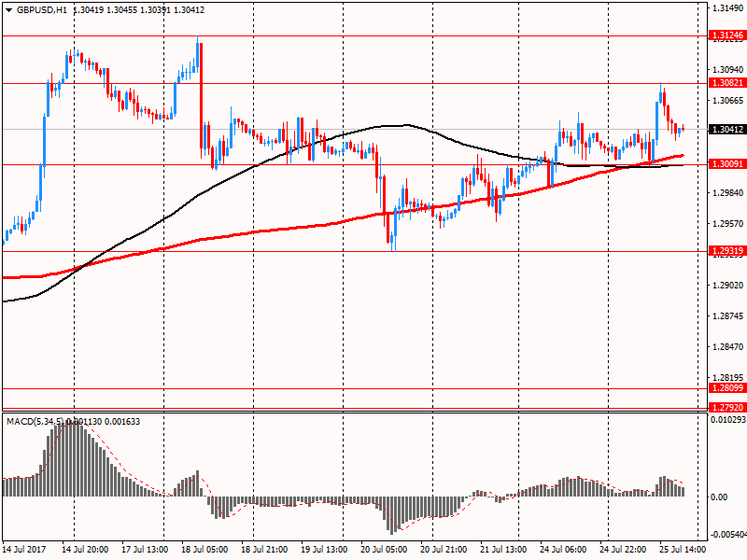Select the 1.27920 red price level label
The height and width of the screenshot is (560, 747).
[727, 408]
